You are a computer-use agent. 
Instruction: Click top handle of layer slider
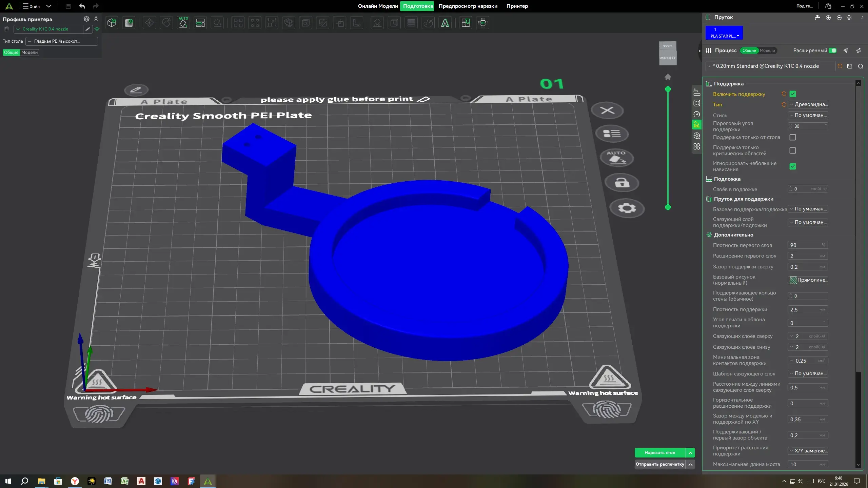668,89
